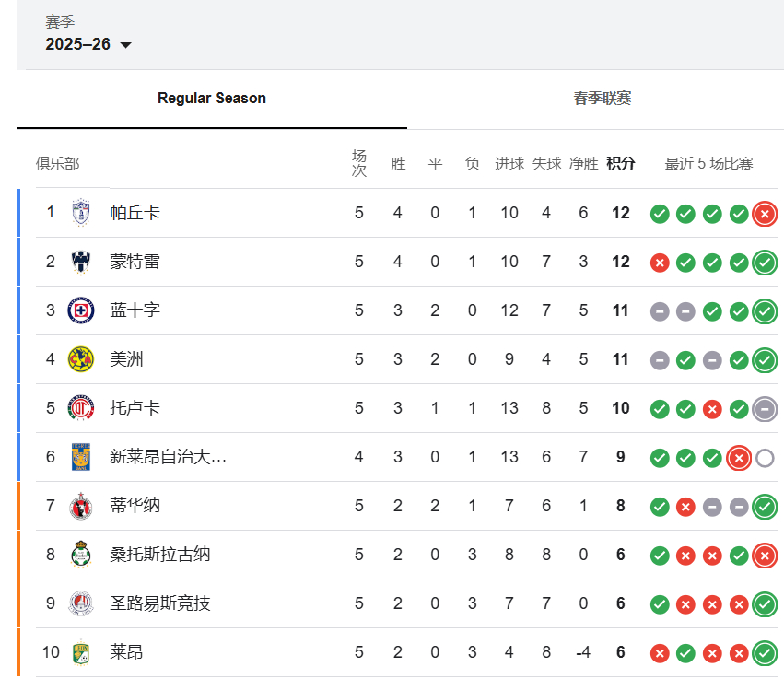The width and height of the screenshot is (784, 679).
Task: Select the Regular Season tab
Action: click(212, 98)
